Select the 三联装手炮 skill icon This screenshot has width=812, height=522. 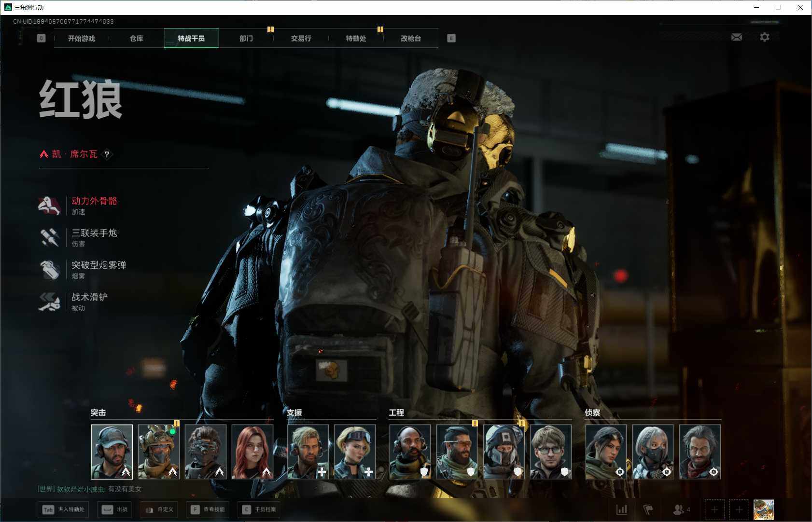pyautogui.click(x=49, y=238)
